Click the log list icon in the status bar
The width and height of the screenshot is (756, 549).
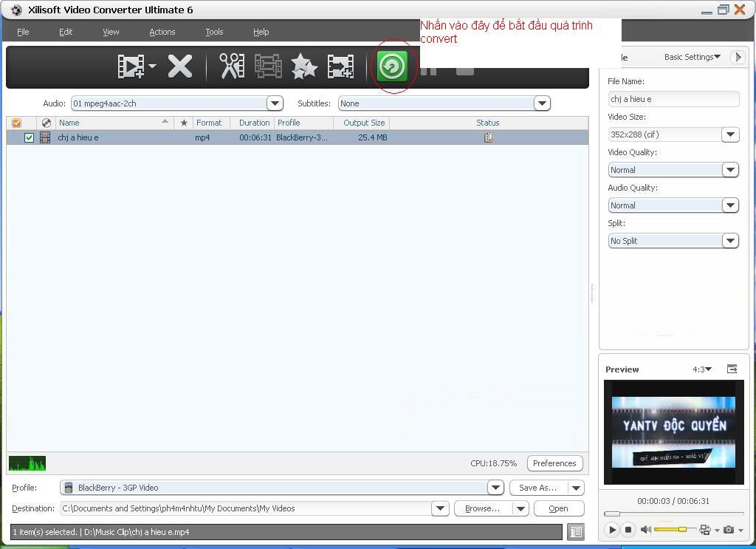[576, 531]
